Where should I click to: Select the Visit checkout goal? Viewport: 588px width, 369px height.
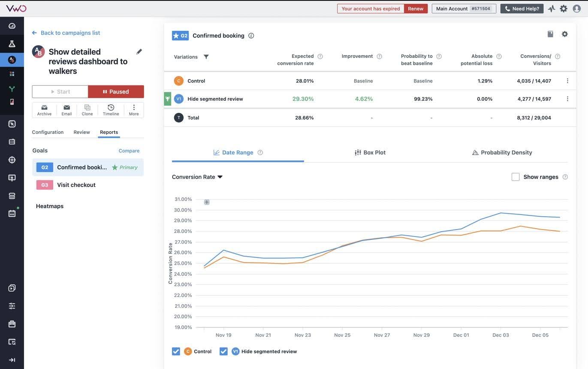pyautogui.click(x=76, y=185)
